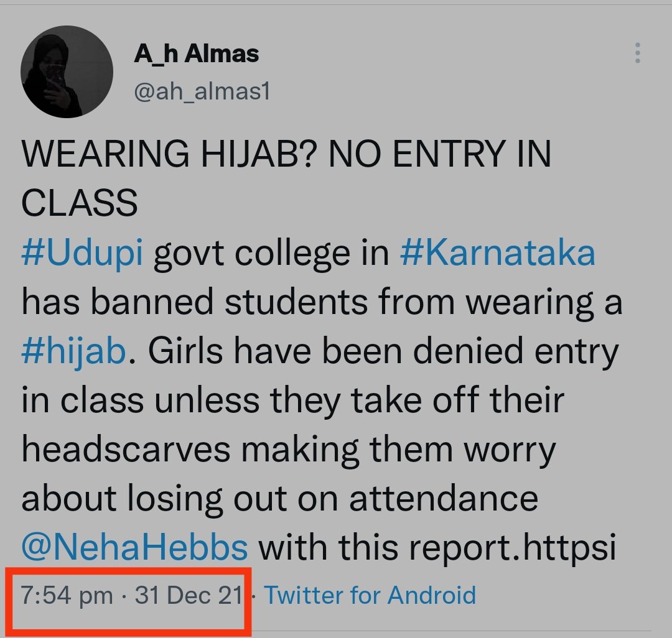Open the @NehaHebbs mention
The height and width of the screenshot is (638, 672).
coord(134,548)
